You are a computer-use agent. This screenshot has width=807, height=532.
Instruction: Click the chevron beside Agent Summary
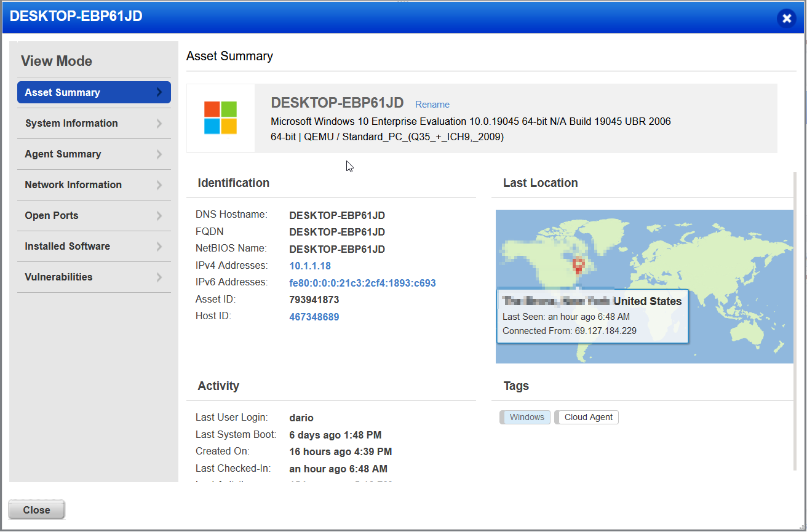click(159, 154)
